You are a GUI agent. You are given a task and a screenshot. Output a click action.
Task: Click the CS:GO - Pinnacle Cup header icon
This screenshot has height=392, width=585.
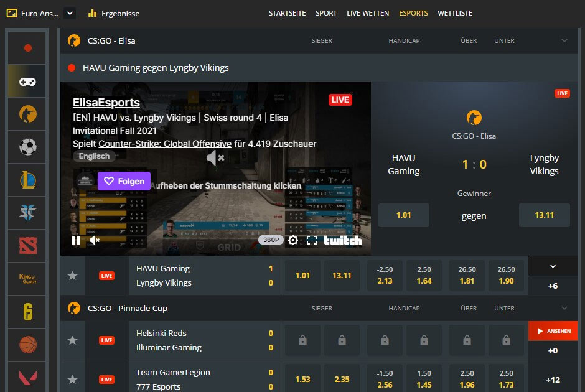(74, 308)
